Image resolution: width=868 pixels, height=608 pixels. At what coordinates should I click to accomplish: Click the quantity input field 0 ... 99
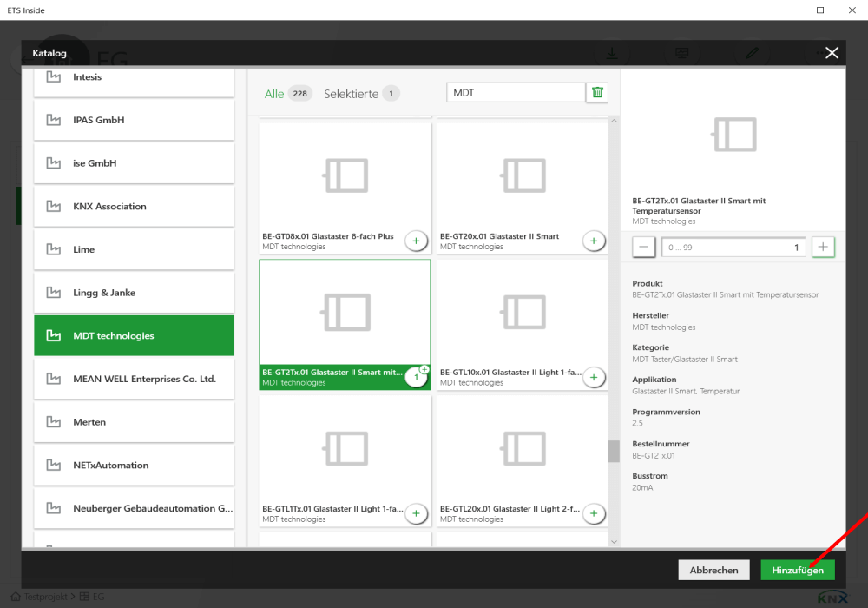733,248
